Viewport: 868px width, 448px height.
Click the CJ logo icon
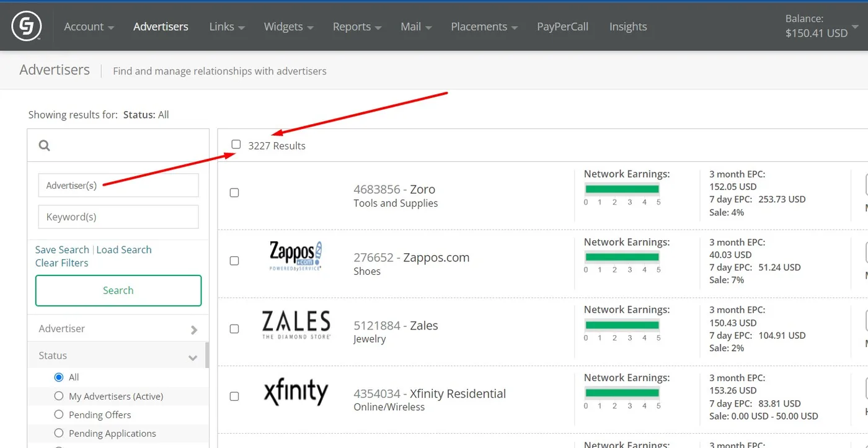click(27, 27)
